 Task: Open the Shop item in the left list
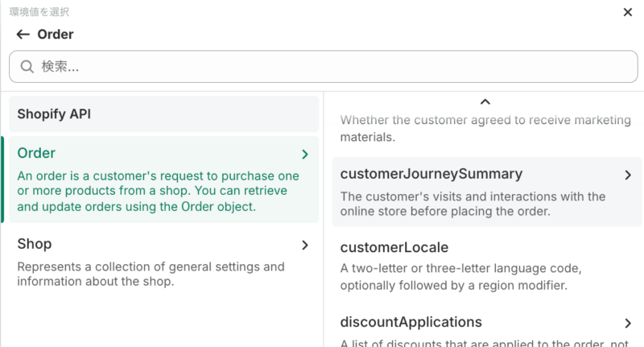(164, 261)
